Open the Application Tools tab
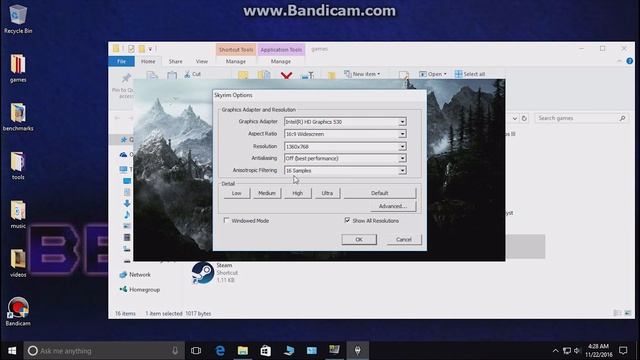The height and width of the screenshot is (360, 640). 281,50
